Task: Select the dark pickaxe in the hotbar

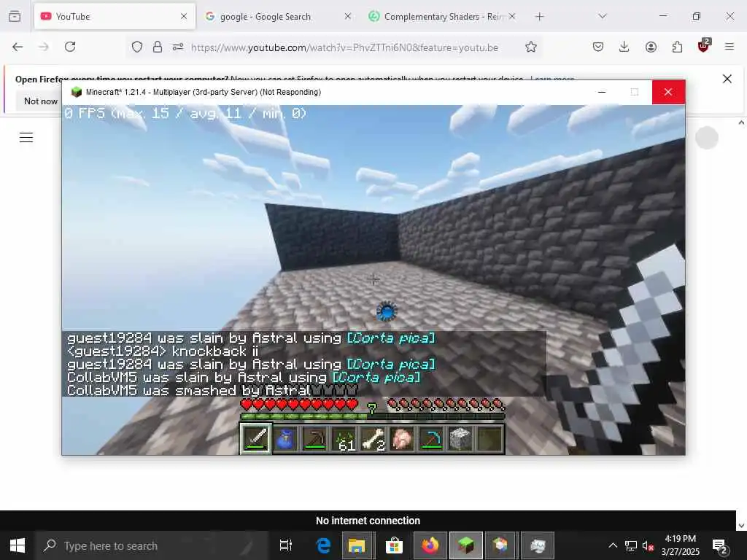Action: pos(314,438)
